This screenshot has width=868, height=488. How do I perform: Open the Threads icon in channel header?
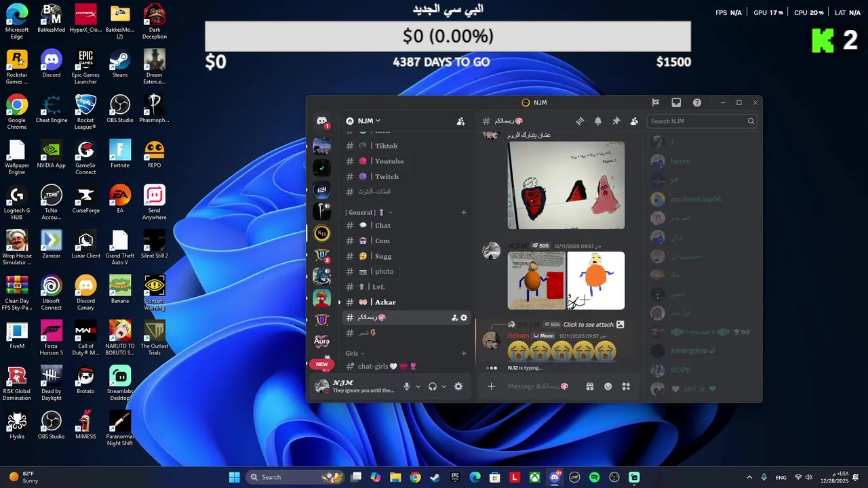point(580,121)
